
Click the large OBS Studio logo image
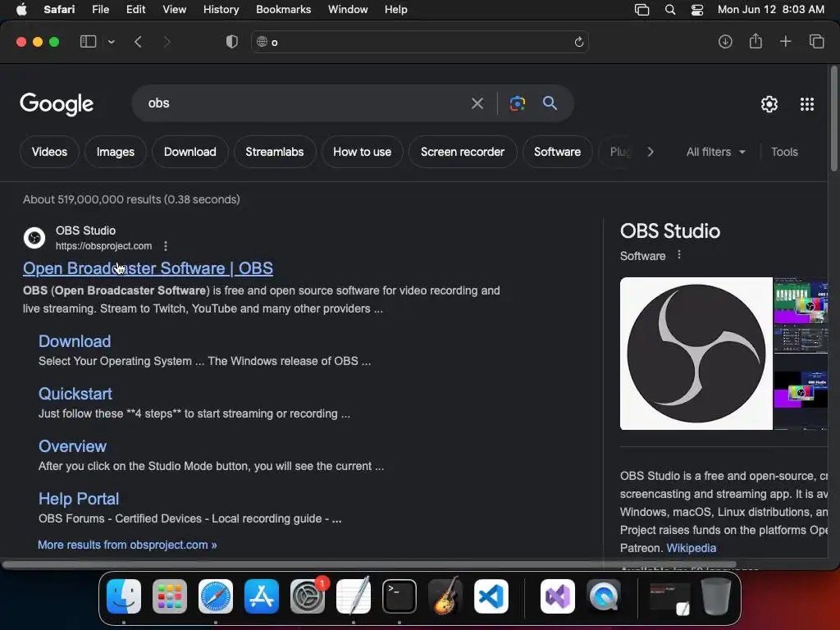tap(696, 354)
